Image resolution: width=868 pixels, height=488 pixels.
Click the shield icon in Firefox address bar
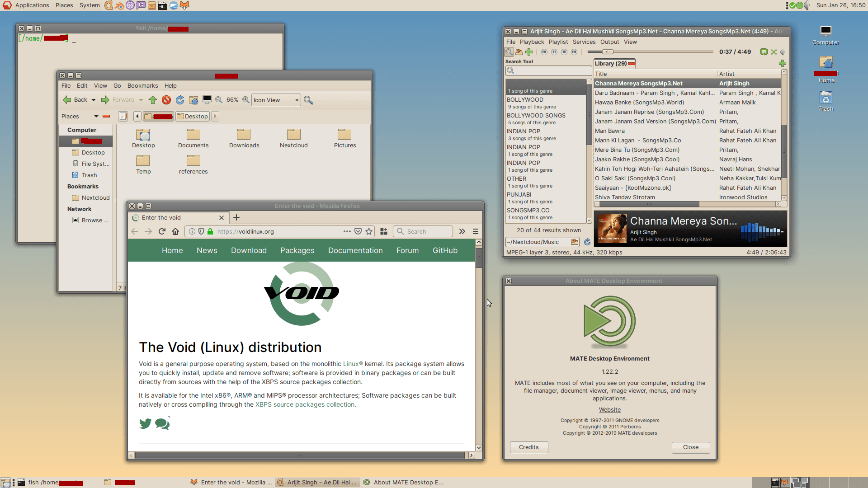(201, 231)
